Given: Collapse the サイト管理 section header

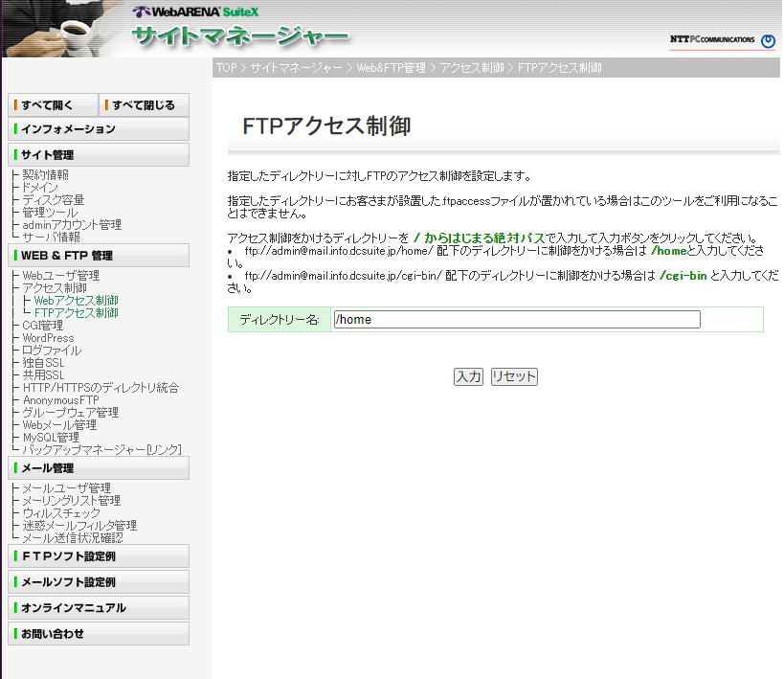Looking at the screenshot, I should (99, 154).
